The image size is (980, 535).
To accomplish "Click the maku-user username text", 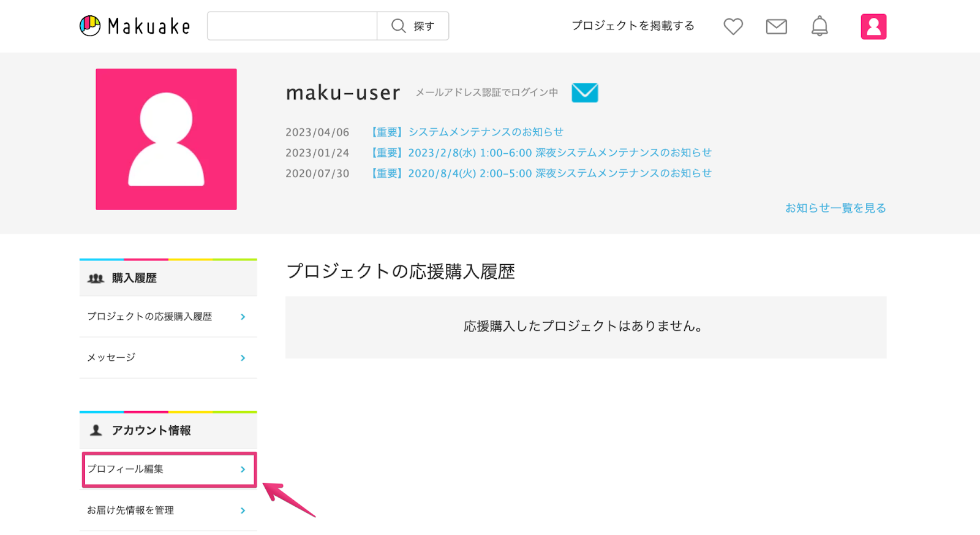I will pos(343,93).
